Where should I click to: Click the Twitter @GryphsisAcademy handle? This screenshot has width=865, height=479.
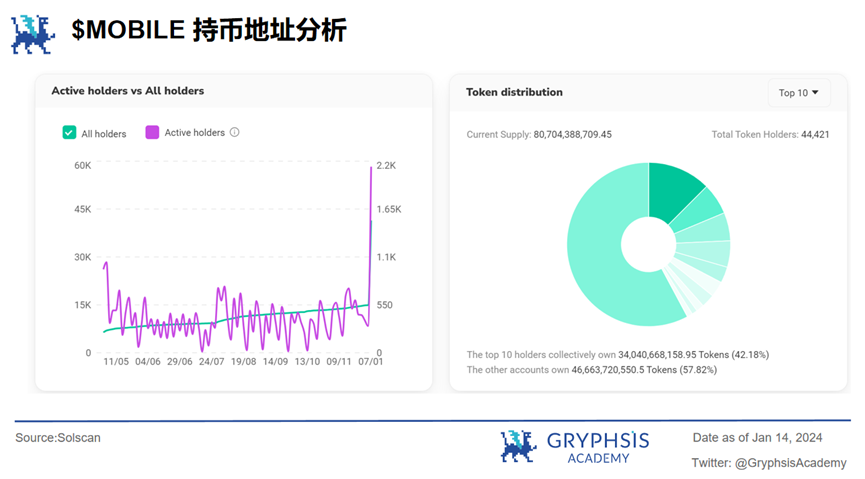768,463
